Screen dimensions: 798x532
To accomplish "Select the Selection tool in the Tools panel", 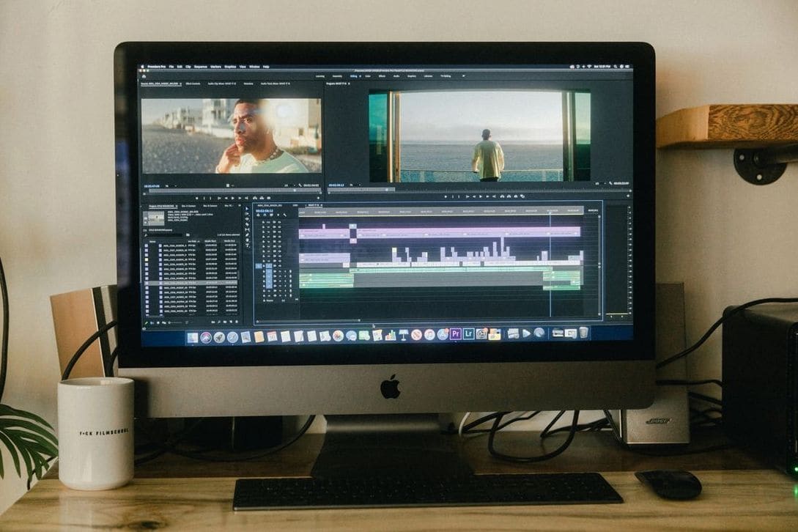I will [248, 209].
